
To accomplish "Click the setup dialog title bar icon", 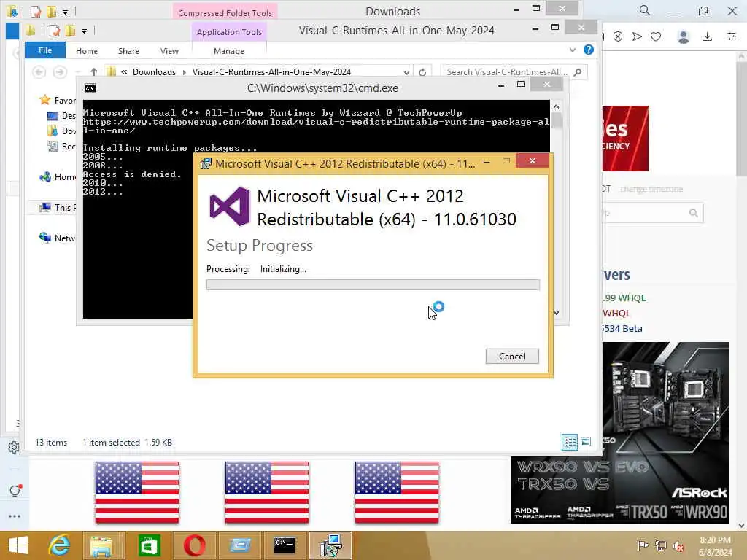I will (x=206, y=164).
